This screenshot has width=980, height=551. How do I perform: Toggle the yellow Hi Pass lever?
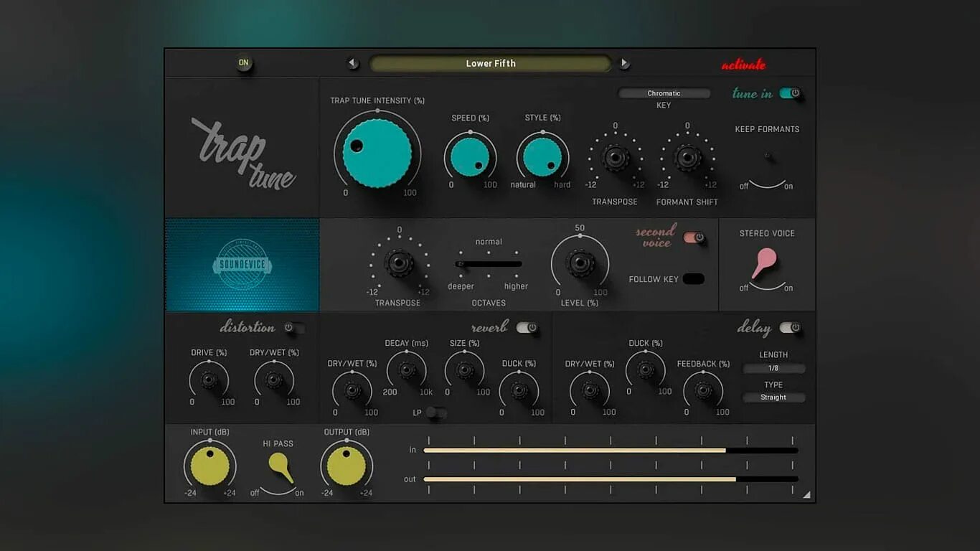point(281,467)
